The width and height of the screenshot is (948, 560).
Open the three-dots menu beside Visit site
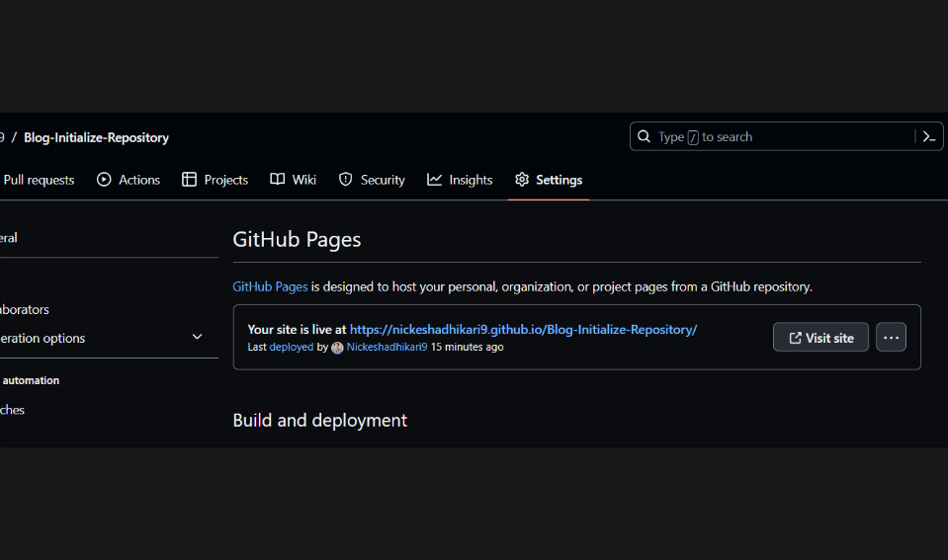pyautogui.click(x=892, y=337)
